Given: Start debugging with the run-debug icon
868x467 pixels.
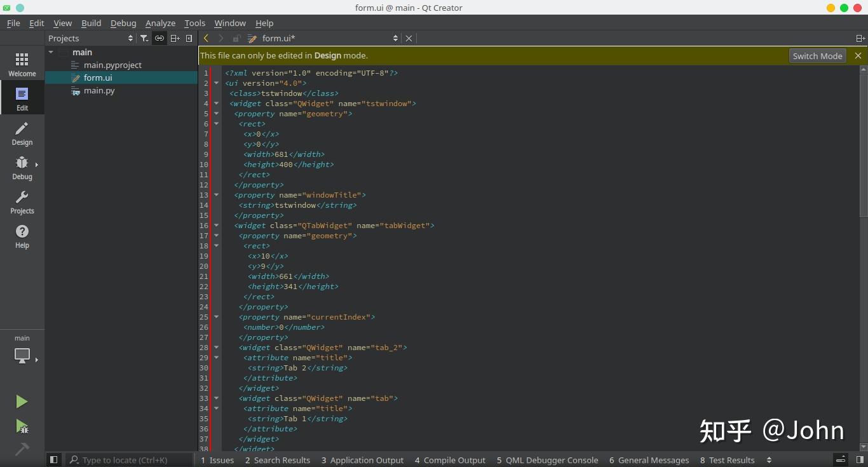Looking at the screenshot, I should point(22,426).
